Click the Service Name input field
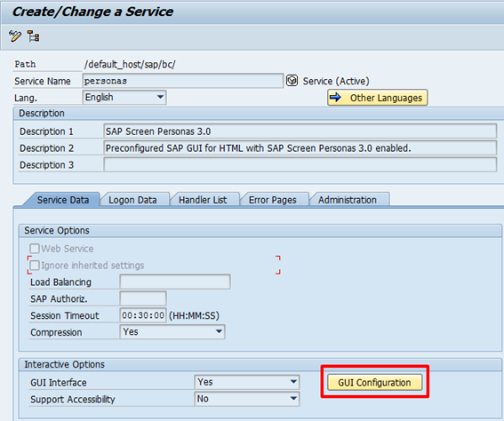The width and height of the screenshot is (504, 421). coord(183,81)
